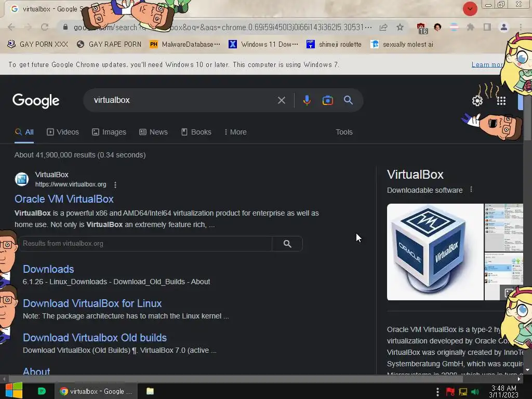Screen dimensions: 532x399
Task: Expand the More search categories menu
Action: click(235, 132)
